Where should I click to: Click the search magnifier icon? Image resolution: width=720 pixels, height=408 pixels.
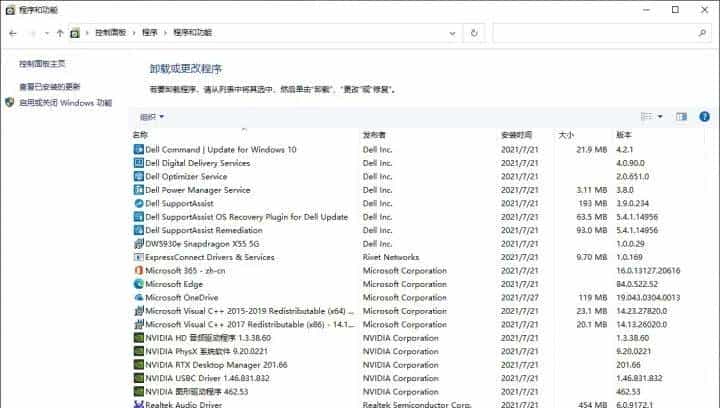pos(702,33)
